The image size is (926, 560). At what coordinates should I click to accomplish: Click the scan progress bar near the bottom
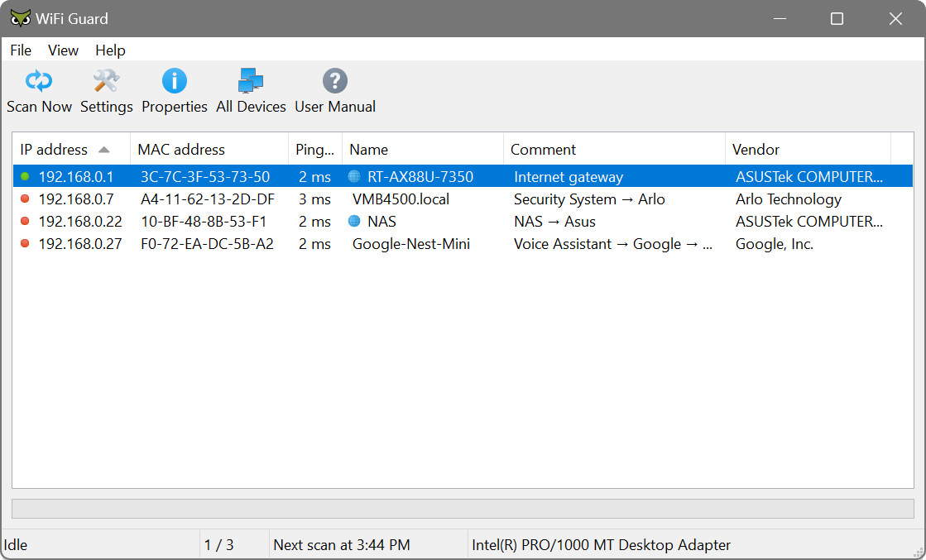[463, 508]
